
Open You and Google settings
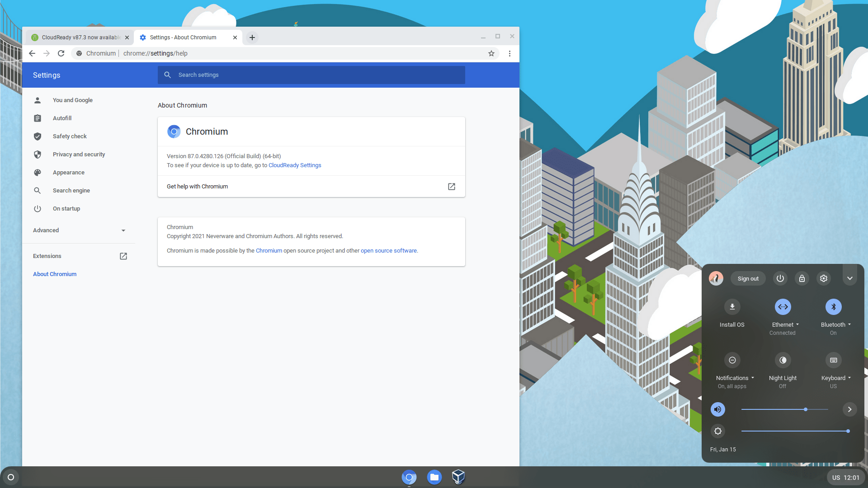(72, 100)
